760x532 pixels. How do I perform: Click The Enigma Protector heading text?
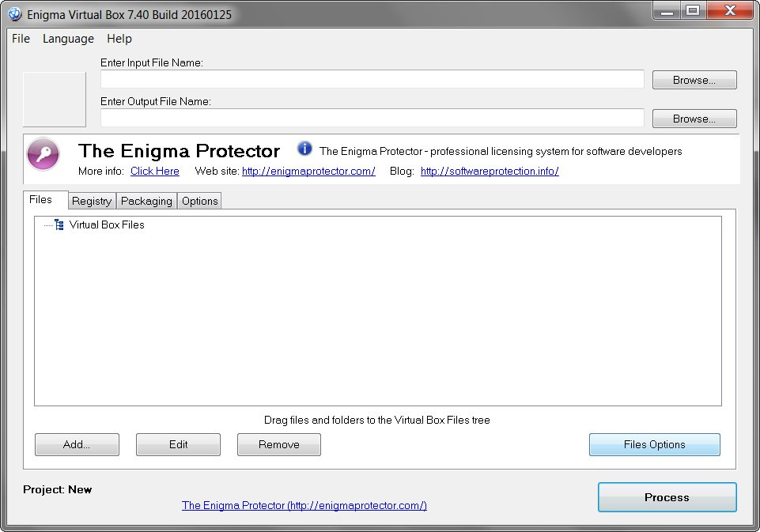(x=179, y=151)
